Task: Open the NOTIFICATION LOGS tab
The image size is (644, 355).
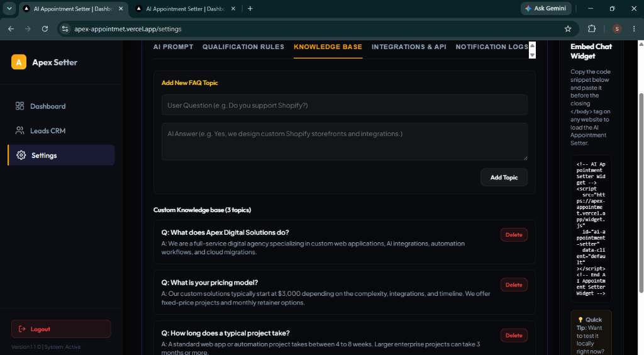Action: 492,47
